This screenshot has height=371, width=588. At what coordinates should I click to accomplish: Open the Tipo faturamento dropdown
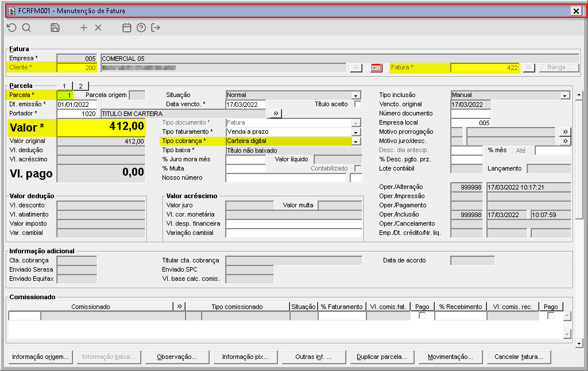356,132
